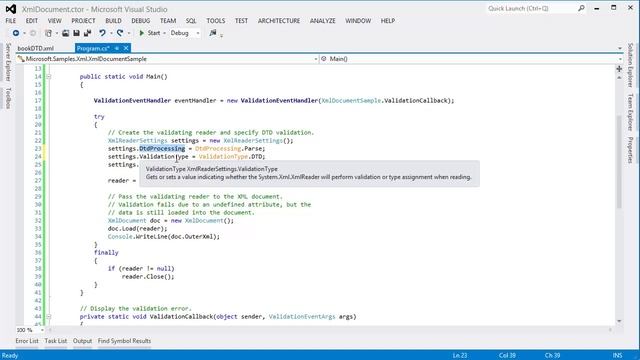Expand the Solution Explorer side tab
Screen dimensions: 640x360
(x=631, y=65)
